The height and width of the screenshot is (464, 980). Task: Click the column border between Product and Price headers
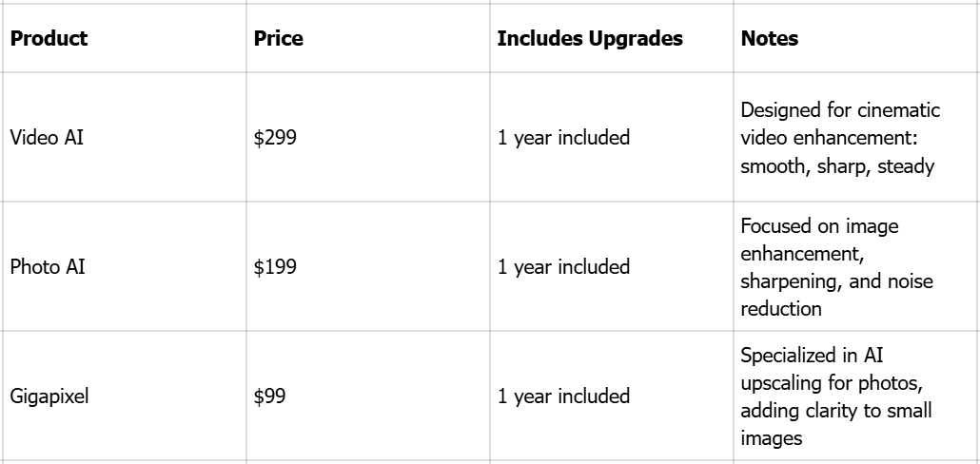coord(246,38)
